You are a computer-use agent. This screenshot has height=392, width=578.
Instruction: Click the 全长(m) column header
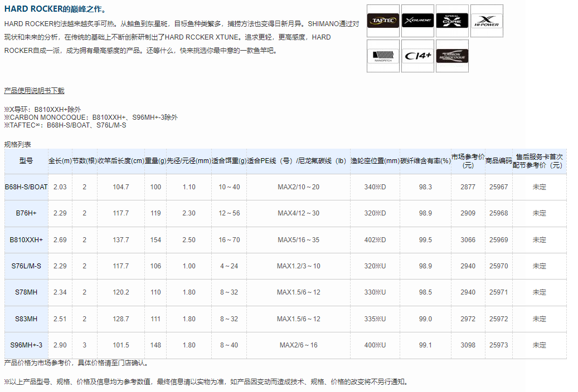click(60, 161)
